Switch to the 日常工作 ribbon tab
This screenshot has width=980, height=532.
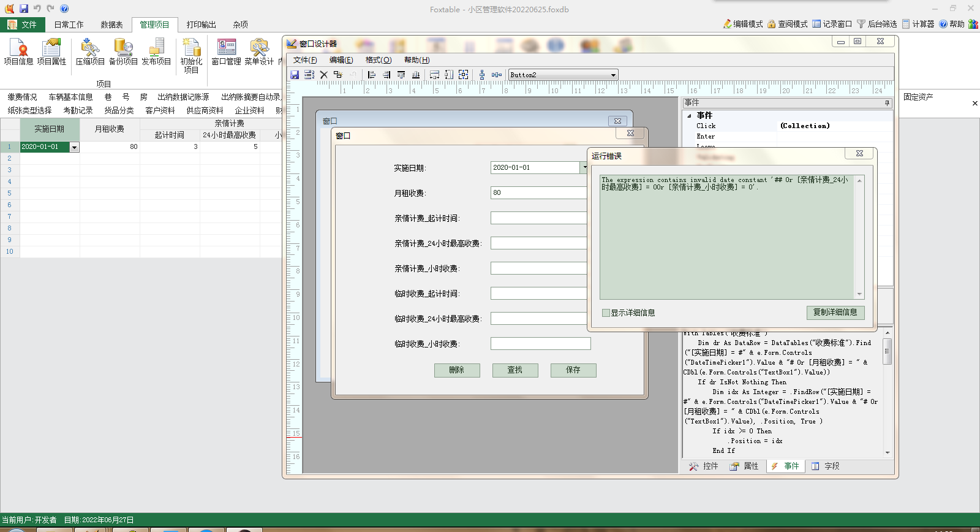(x=69, y=25)
